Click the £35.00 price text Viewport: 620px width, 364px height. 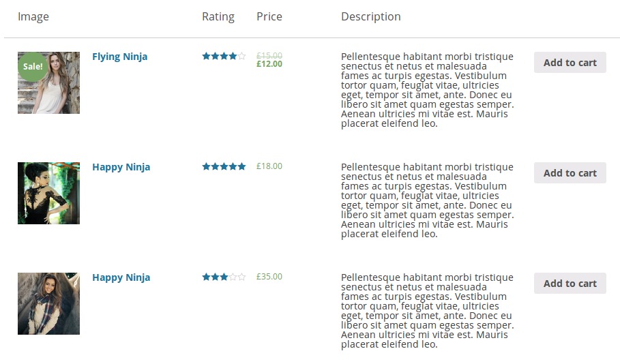click(x=269, y=277)
